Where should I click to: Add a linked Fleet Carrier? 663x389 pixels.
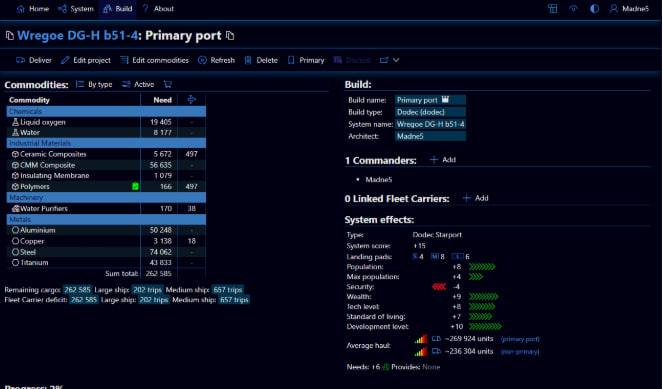pyautogui.click(x=476, y=198)
